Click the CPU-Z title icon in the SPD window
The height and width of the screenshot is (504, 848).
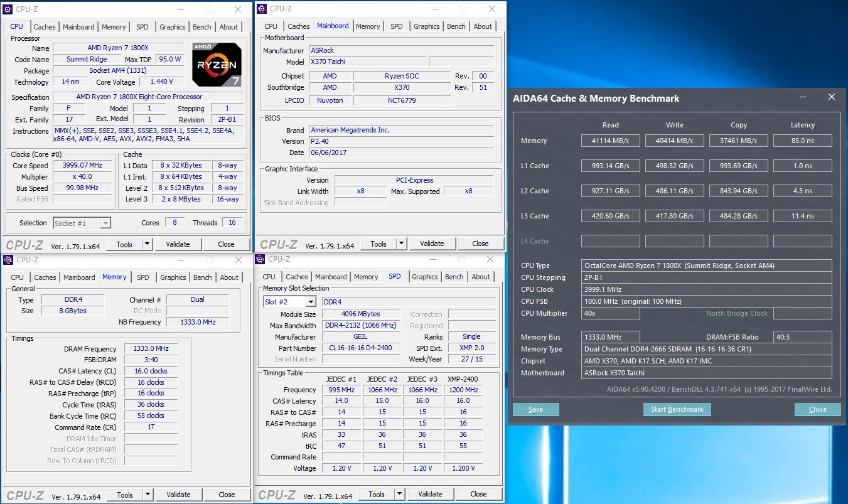tap(260, 259)
